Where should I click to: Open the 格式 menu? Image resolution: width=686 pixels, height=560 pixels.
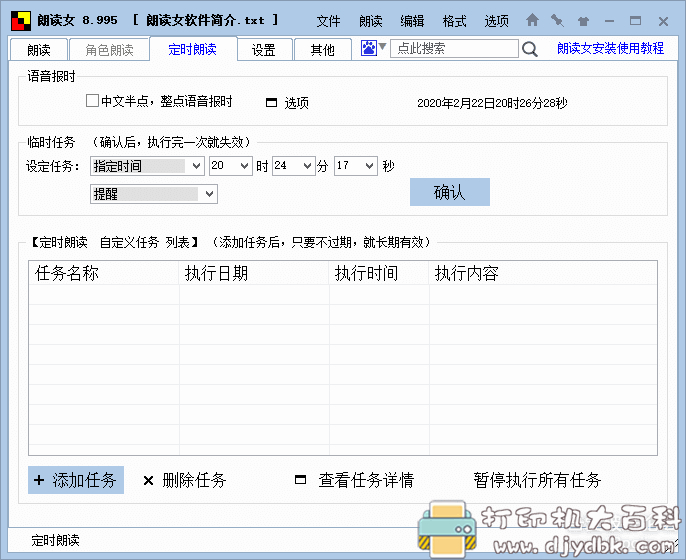coord(454,21)
